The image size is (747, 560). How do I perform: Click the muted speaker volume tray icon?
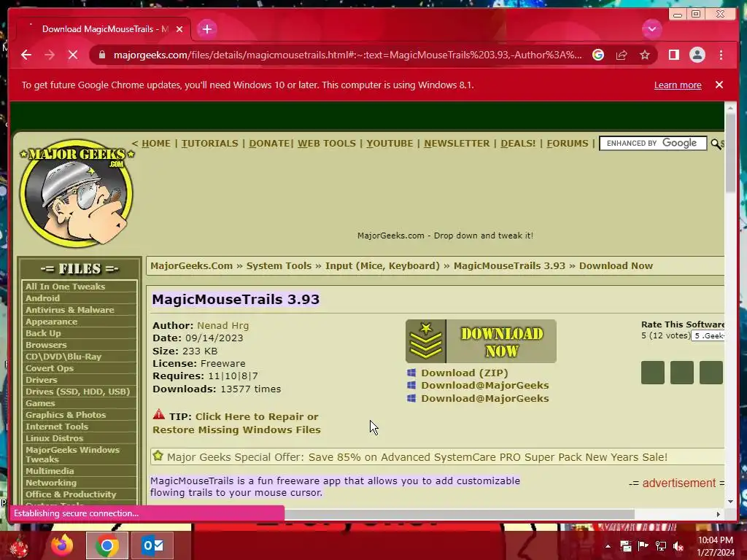pos(678,545)
